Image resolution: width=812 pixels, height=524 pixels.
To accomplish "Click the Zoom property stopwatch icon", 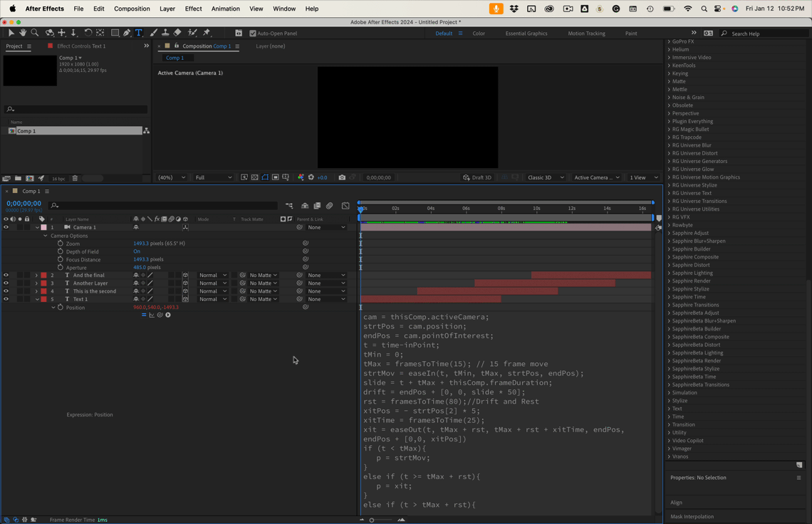I will [x=61, y=243].
